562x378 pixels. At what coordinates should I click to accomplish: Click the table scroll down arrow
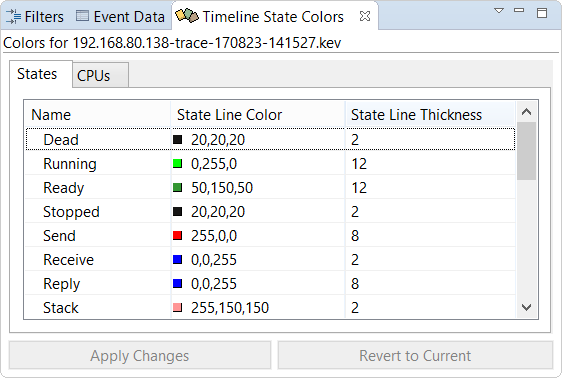pyautogui.click(x=526, y=307)
